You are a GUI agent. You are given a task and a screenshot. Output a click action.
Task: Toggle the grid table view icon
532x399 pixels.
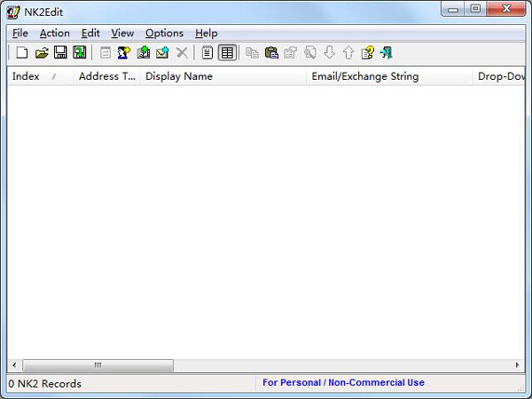[x=227, y=53]
